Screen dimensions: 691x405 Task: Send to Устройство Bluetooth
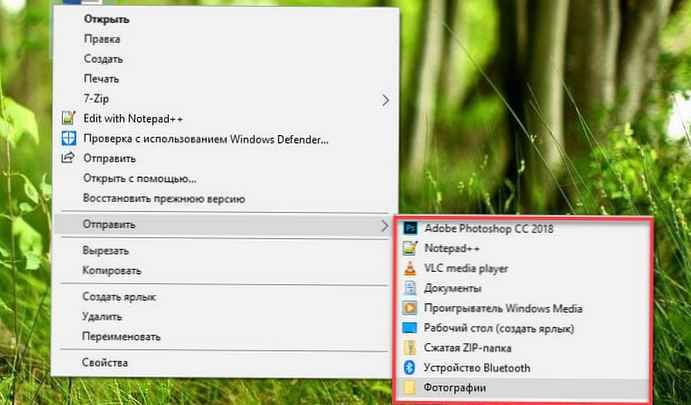tap(477, 368)
